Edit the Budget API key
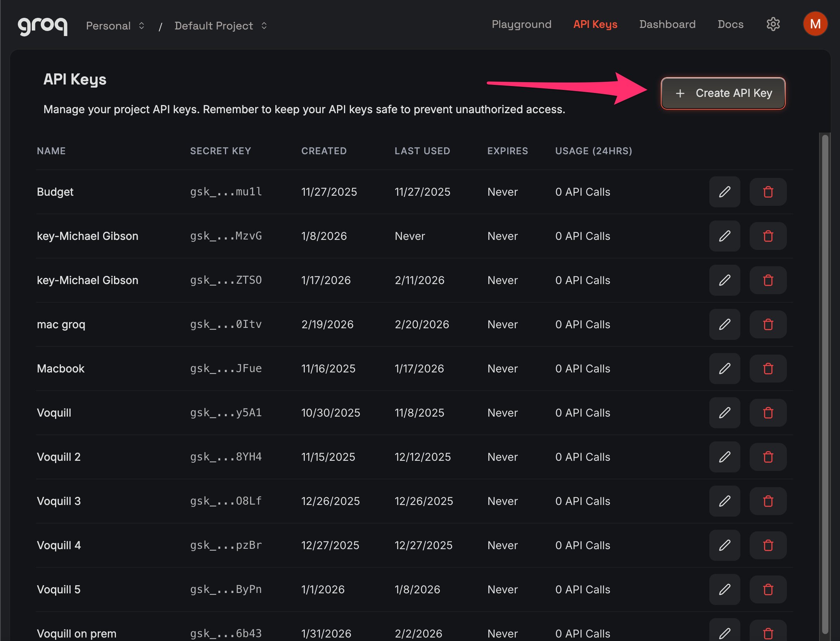This screenshot has height=641, width=840. 724,192
